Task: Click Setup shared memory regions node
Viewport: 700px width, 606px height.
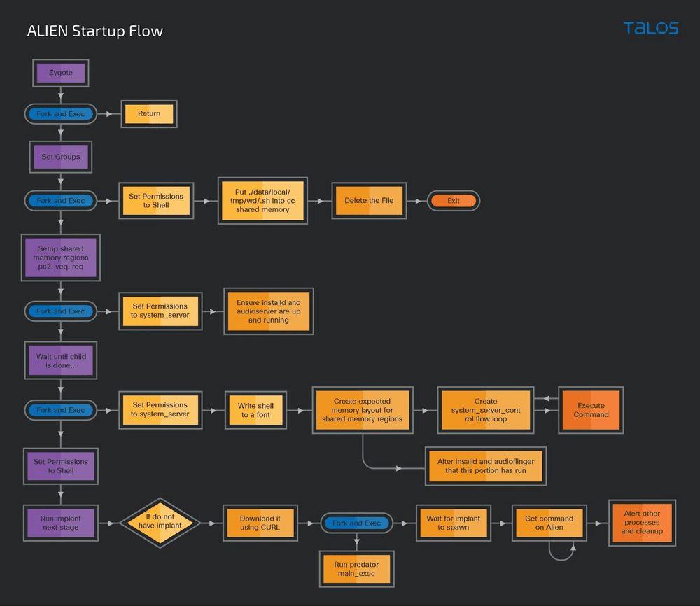Action: tap(61, 258)
